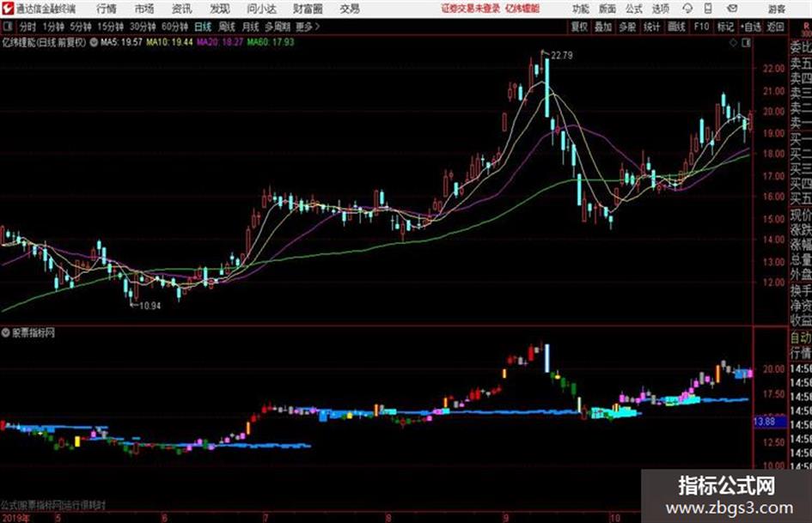Open the customer service headset icon
The height and width of the screenshot is (523, 812).
687,9
